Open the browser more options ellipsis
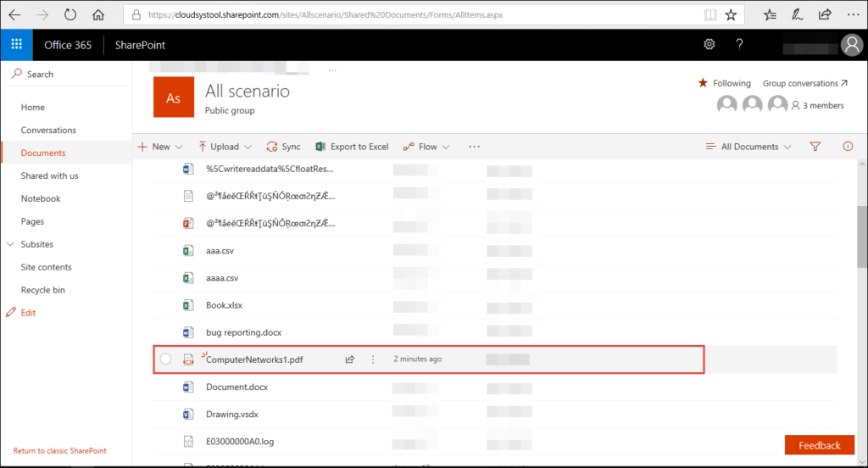The width and height of the screenshot is (868, 468). (853, 15)
